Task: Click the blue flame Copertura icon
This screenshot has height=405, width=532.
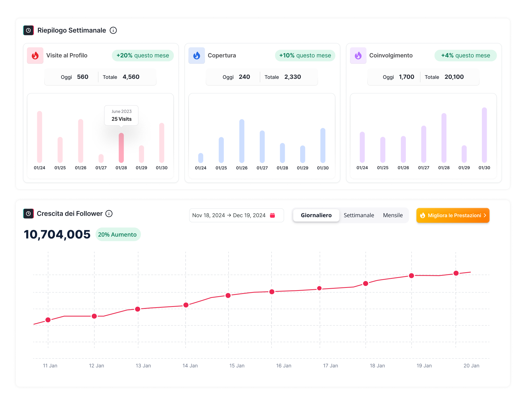Action: (197, 55)
